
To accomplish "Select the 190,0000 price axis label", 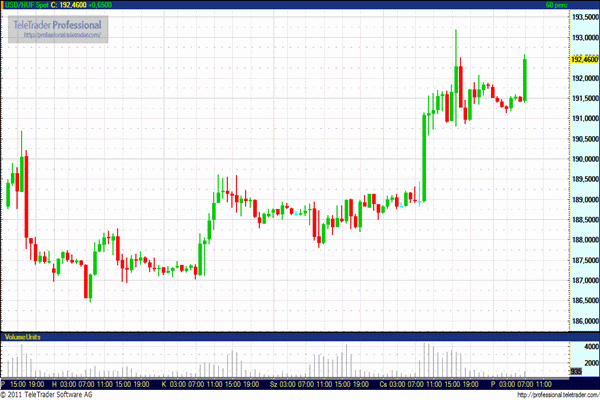I will point(585,159).
